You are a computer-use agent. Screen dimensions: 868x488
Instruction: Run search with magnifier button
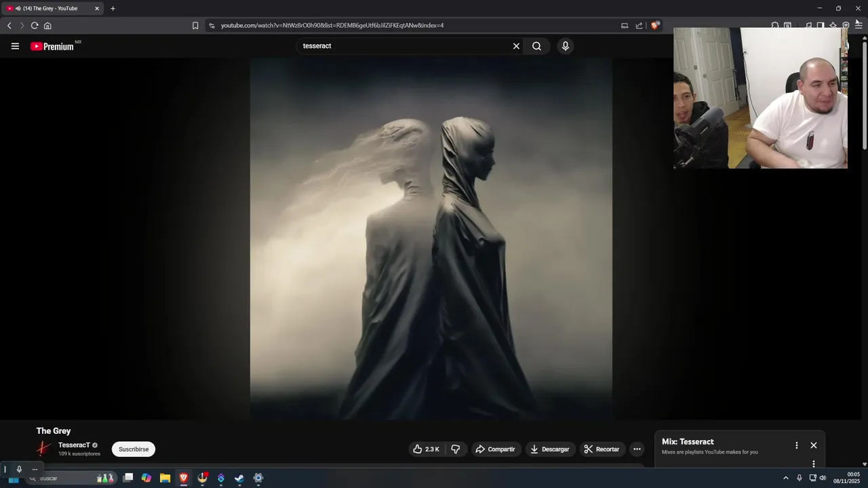tap(536, 46)
